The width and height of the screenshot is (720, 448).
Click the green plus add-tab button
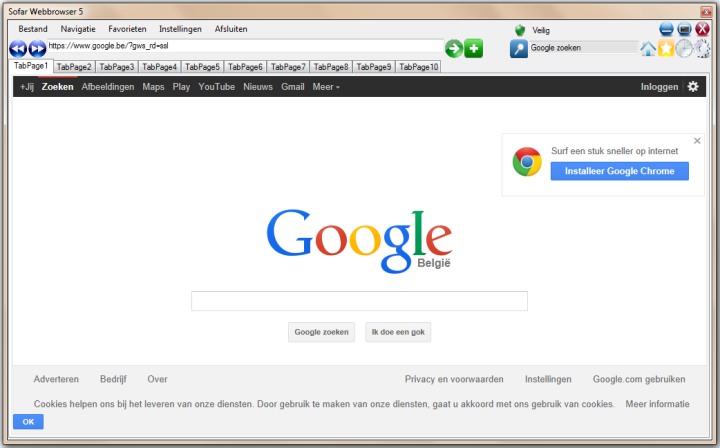point(473,48)
